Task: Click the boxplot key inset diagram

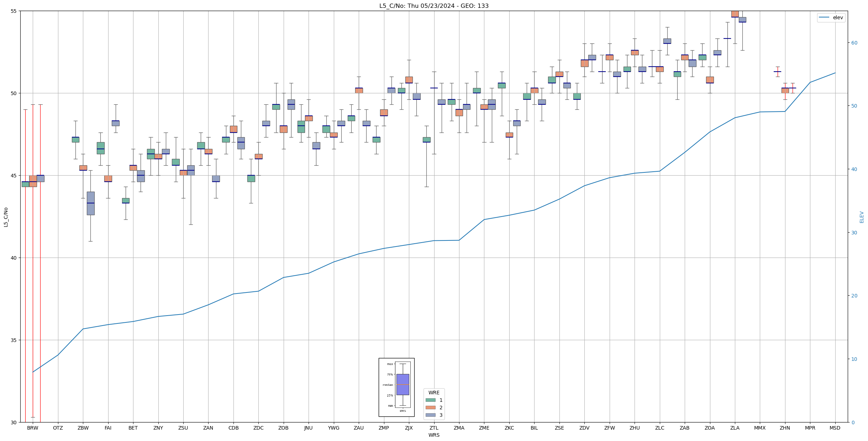Action: (x=396, y=387)
